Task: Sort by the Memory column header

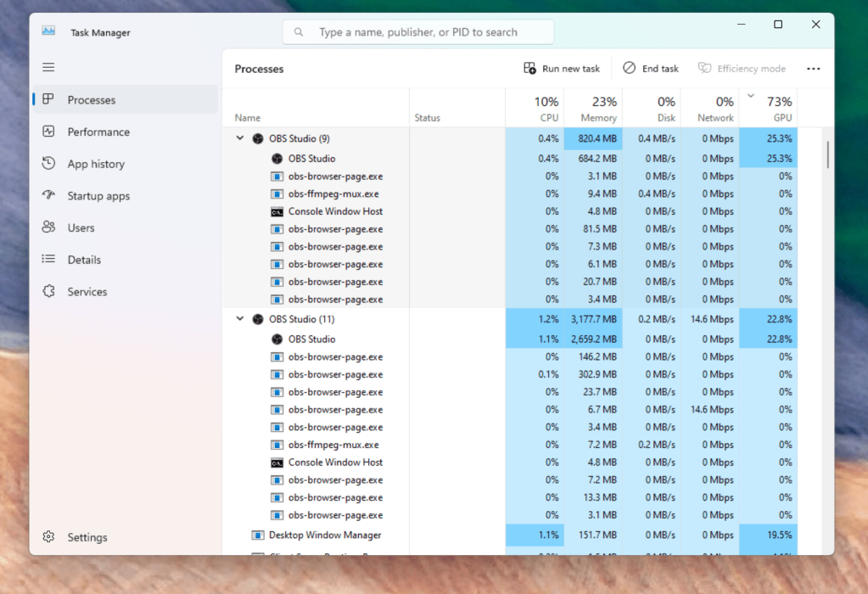Action: tap(593, 108)
